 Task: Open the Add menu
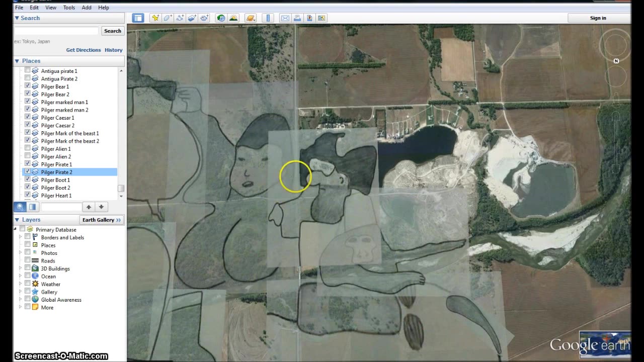pyautogui.click(x=87, y=8)
